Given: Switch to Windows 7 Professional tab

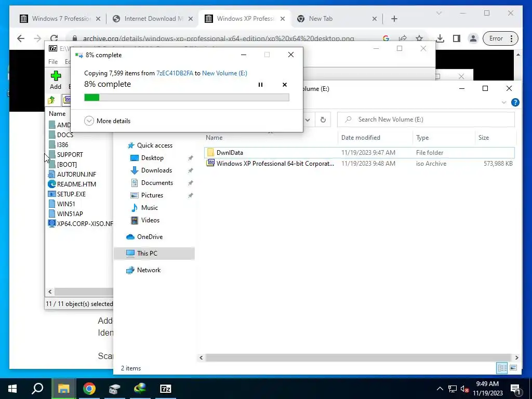Looking at the screenshot, I should pos(60,19).
